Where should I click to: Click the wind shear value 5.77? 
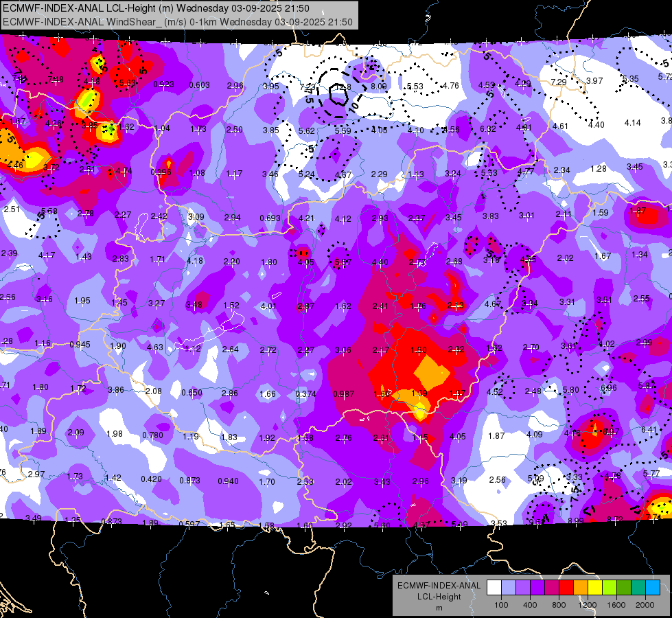point(651,474)
